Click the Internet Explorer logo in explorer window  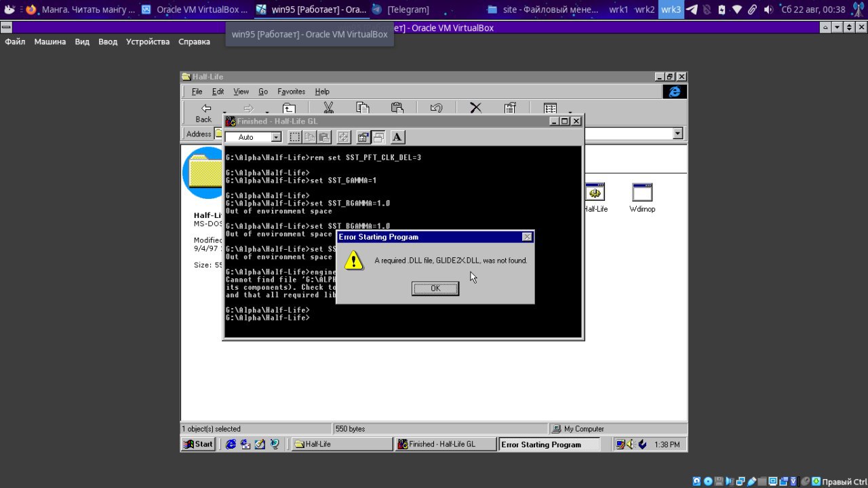coord(675,92)
